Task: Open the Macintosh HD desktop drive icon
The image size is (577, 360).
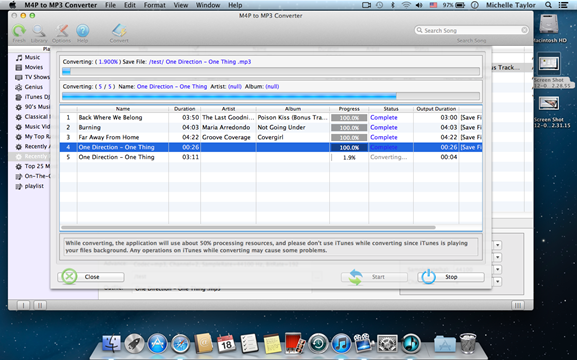Action: [549, 24]
